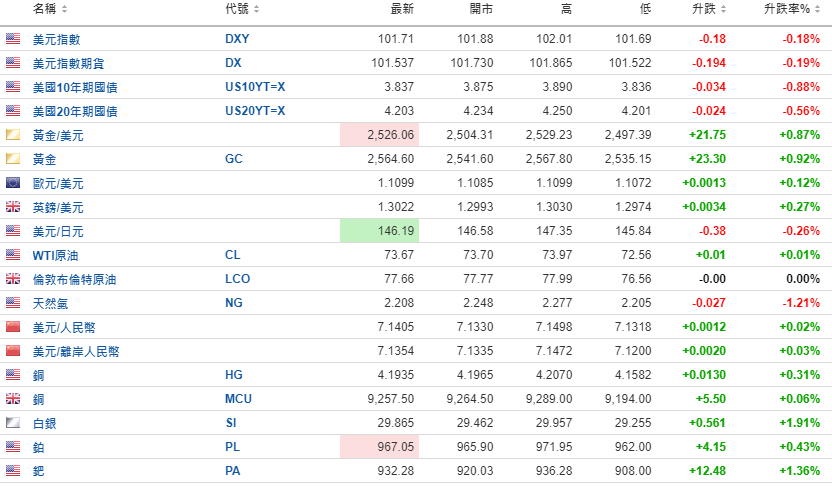Sort by the 最新 column header
Image resolution: width=832 pixels, height=487 pixels.
(x=401, y=9)
